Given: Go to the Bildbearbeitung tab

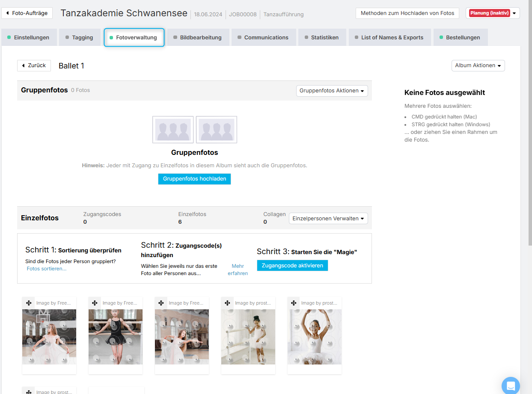Looking at the screenshot, I should pos(198,37).
